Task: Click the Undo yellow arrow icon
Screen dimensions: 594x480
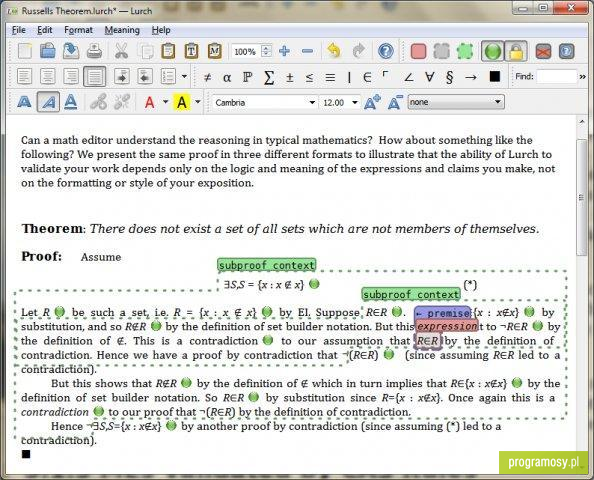Action: [x=334, y=51]
